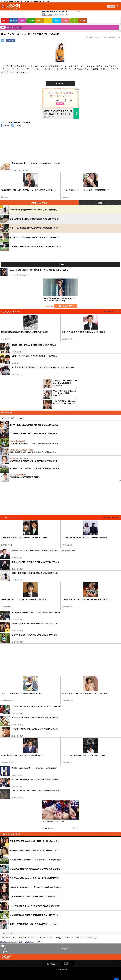Viewport: 121px width, 980px height.
Task: Switch to the 週間 ranking tab
Action: pyautogui.click(x=100, y=203)
